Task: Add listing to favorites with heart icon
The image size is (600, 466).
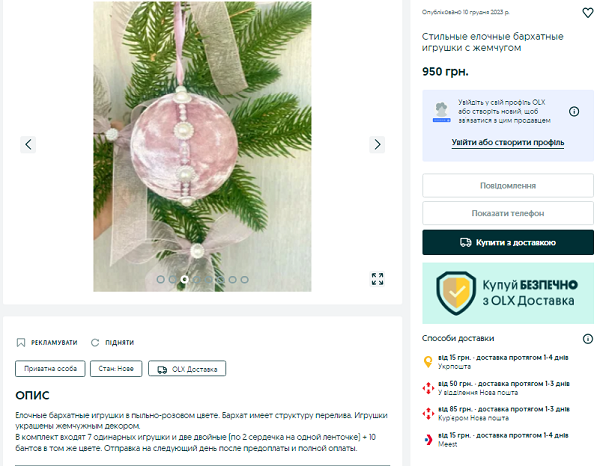Action: 587,13
